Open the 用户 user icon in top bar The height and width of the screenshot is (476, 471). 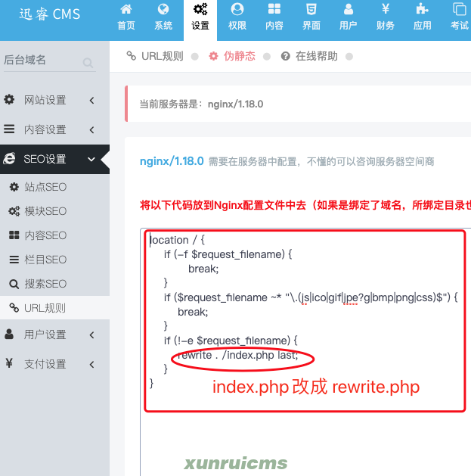pyautogui.click(x=349, y=9)
